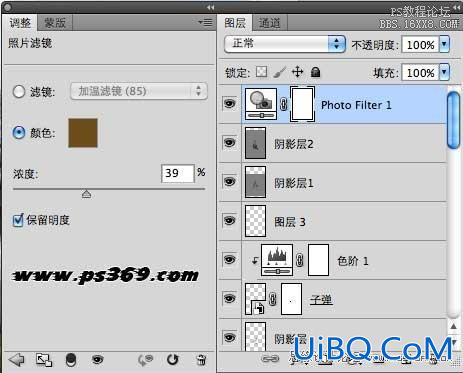Image resolution: width=463 pixels, height=373 pixels.
Task: Lock transparent pixels icon
Action: click(261, 72)
